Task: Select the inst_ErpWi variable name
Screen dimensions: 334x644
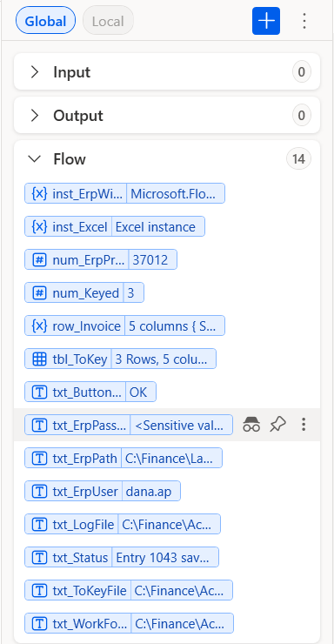Action: pyautogui.click(x=87, y=193)
